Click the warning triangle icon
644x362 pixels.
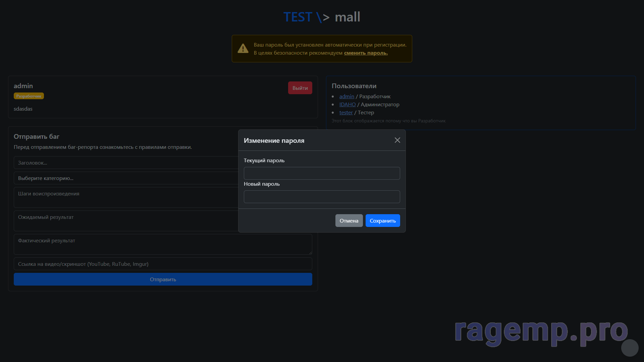[x=243, y=49]
